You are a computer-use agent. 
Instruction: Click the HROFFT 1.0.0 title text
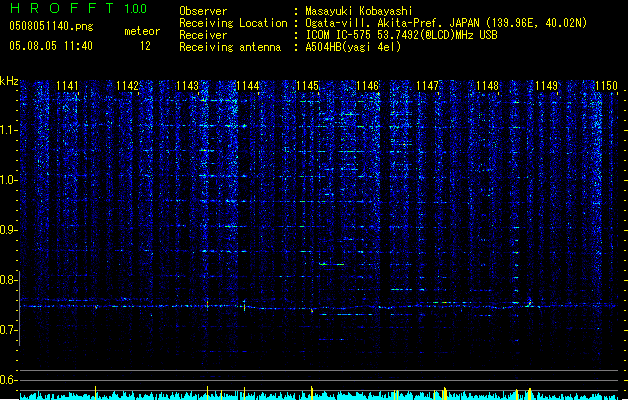point(78,8)
